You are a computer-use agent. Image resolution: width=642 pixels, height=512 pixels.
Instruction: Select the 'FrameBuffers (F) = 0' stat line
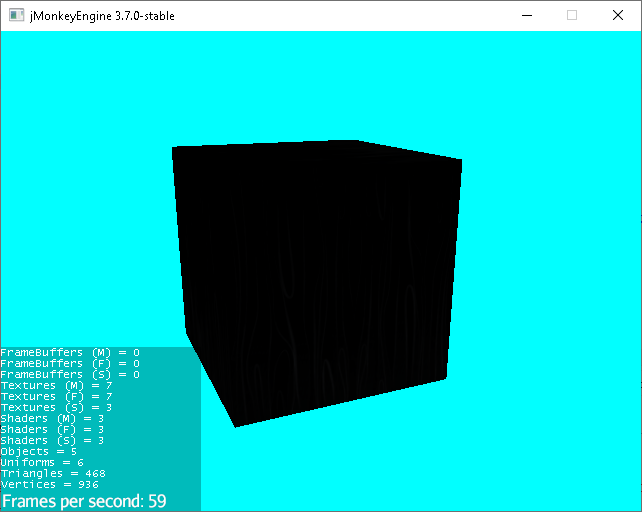pyautogui.click(x=70, y=364)
